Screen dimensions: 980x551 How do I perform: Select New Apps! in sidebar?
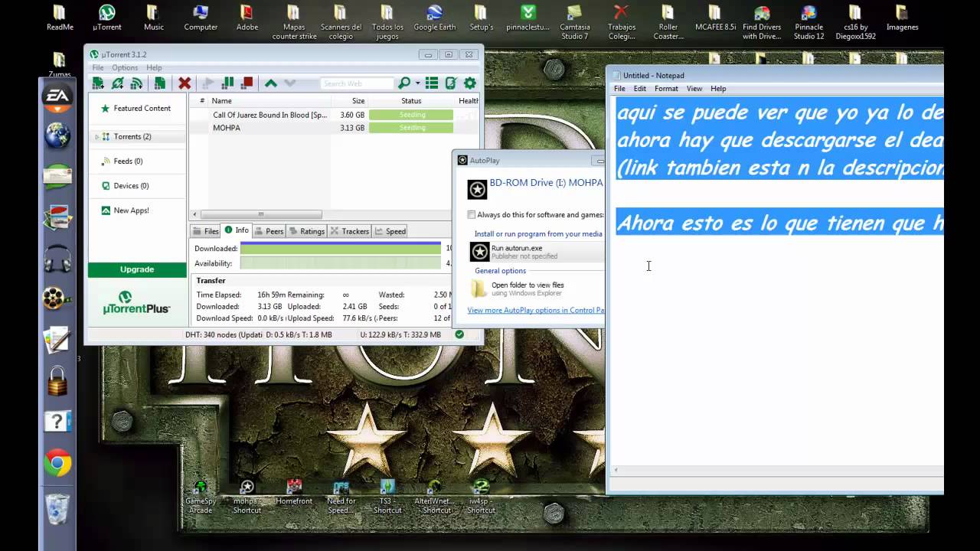click(137, 210)
